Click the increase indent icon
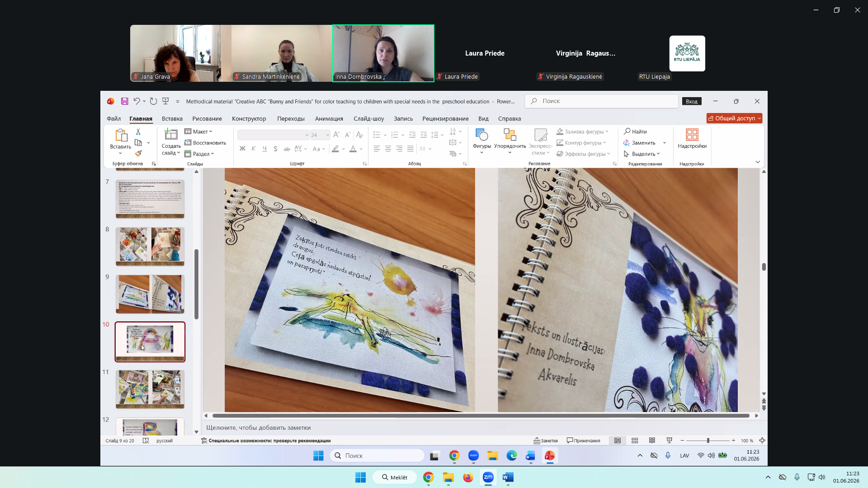 coord(424,135)
